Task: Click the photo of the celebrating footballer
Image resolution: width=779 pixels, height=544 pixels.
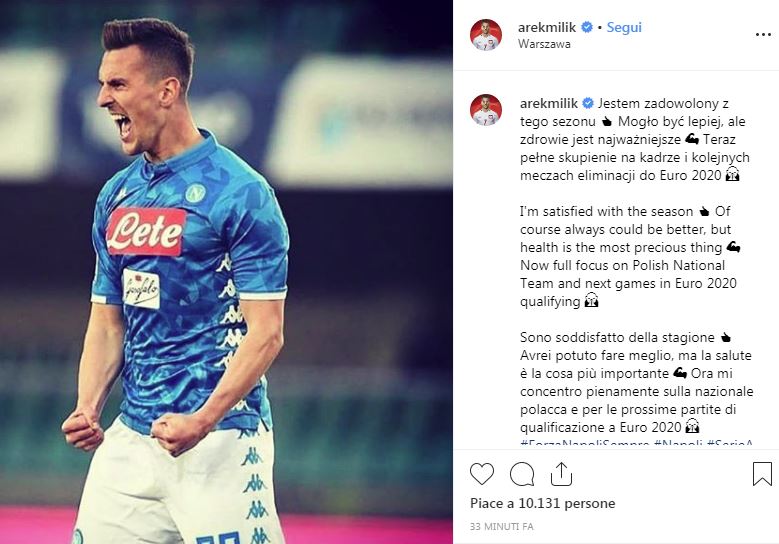Action: point(226,272)
